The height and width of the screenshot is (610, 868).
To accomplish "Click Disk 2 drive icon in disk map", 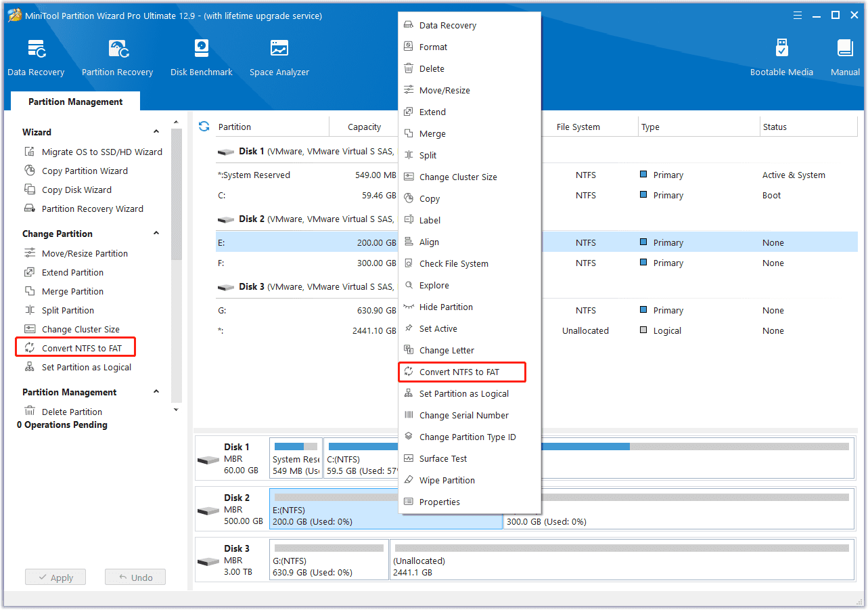I will click(208, 510).
